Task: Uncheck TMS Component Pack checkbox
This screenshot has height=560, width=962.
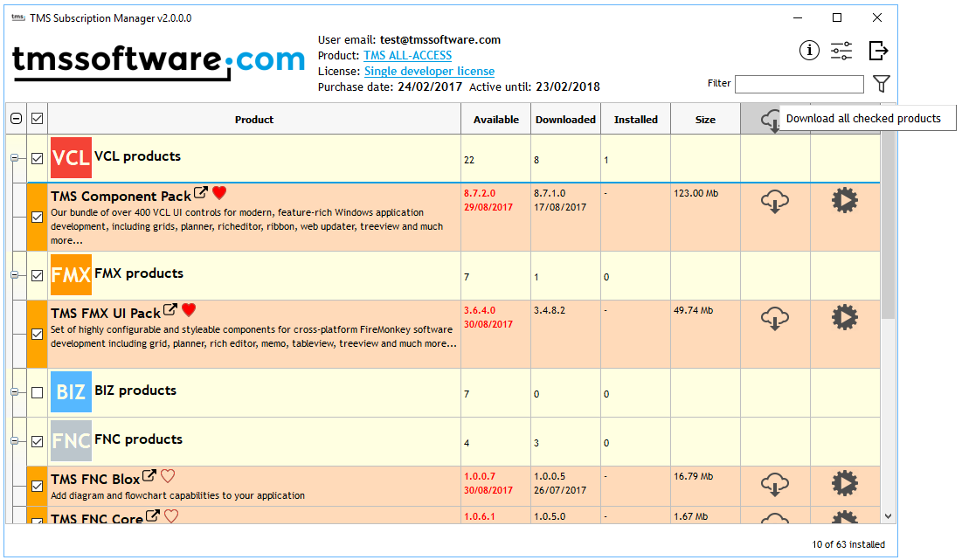Action: pyautogui.click(x=38, y=218)
